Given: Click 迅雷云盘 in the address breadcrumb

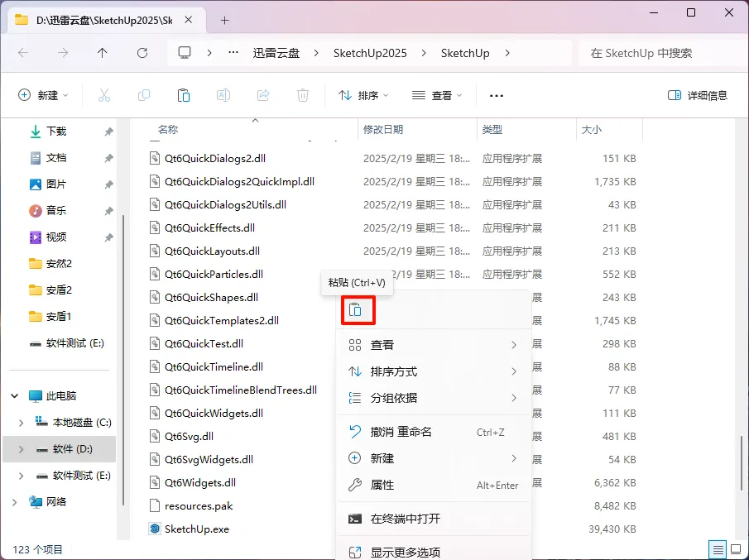Looking at the screenshot, I should [276, 53].
